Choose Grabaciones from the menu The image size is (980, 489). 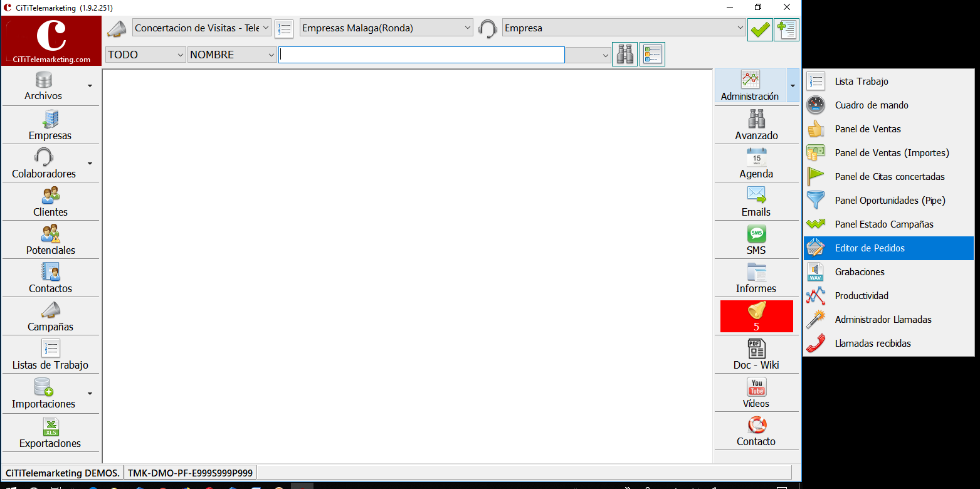(x=888, y=272)
